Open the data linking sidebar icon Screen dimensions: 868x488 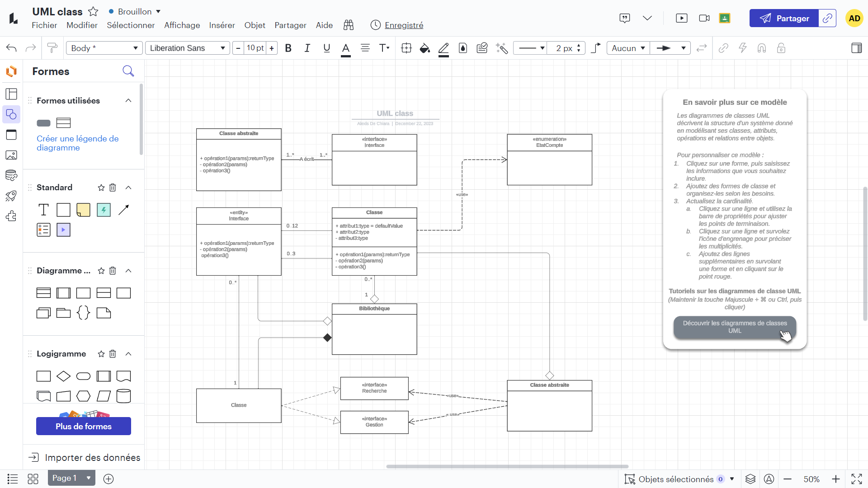(11, 175)
